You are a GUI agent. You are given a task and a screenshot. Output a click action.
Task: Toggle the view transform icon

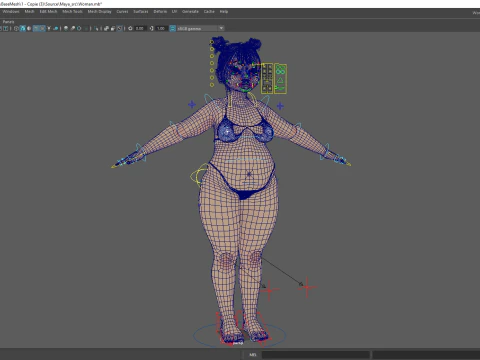173,29
